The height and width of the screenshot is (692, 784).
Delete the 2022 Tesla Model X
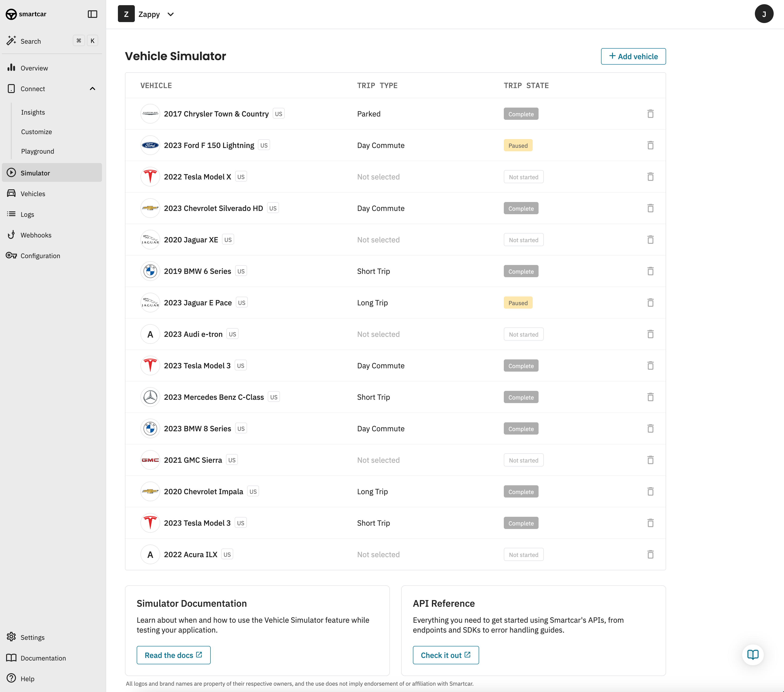651,177
